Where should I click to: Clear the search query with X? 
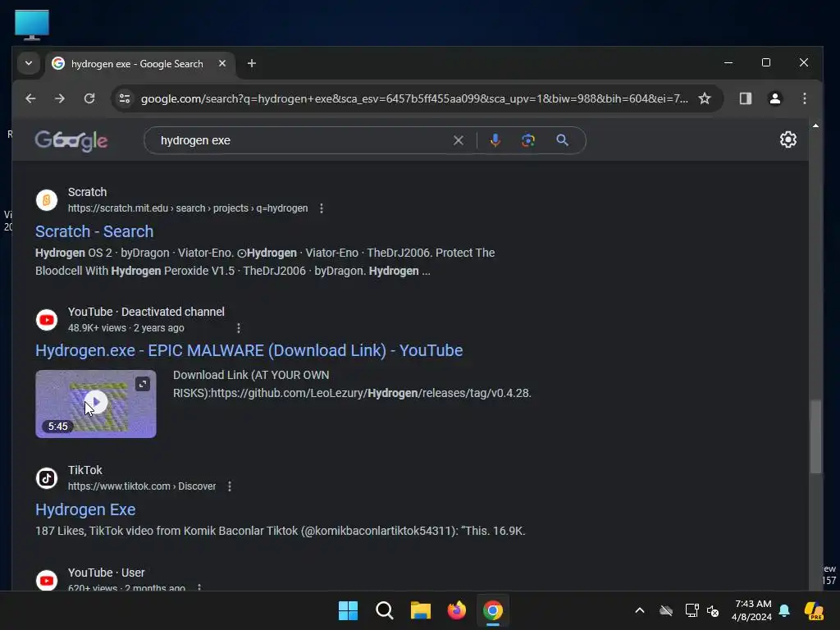[459, 140]
